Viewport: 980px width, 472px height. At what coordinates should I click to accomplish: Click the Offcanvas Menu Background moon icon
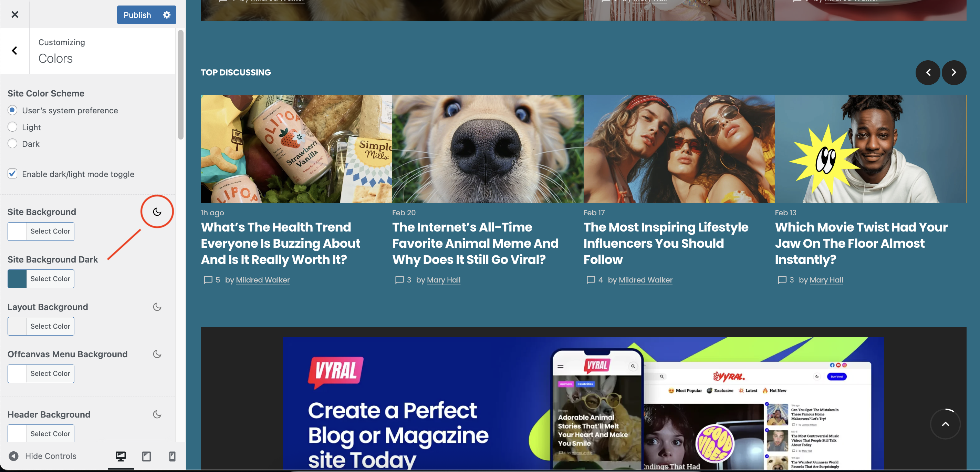157,354
